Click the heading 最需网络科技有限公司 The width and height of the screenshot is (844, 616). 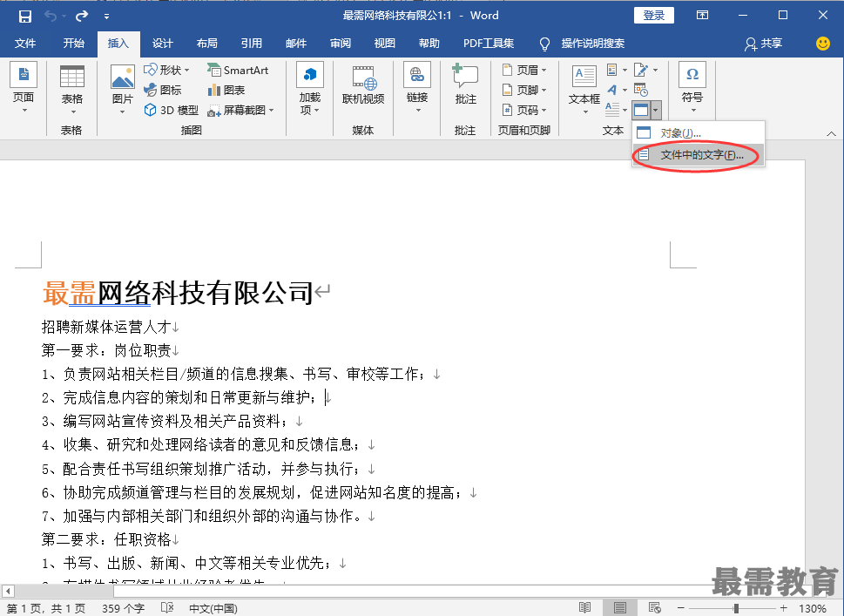tap(178, 293)
